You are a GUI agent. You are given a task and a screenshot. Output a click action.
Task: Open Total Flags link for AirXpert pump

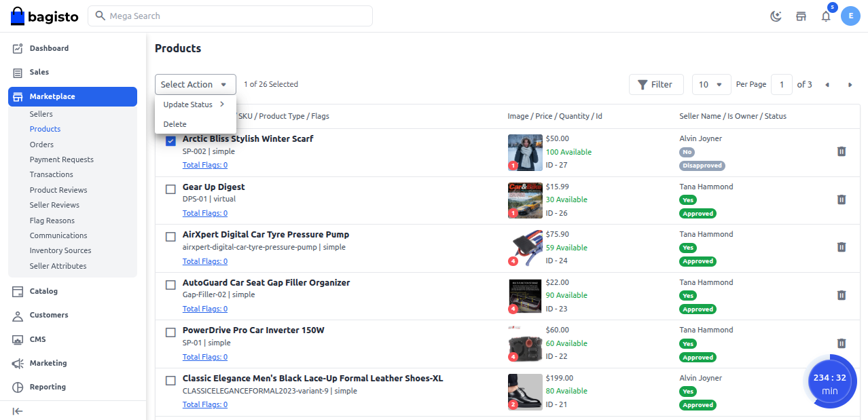[x=205, y=261]
